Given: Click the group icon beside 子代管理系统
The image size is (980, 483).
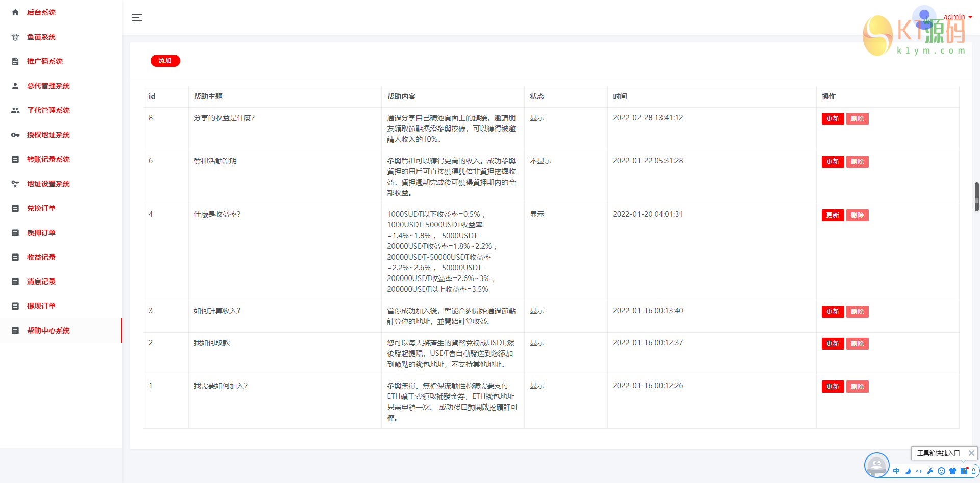Looking at the screenshot, I should [15, 110].
